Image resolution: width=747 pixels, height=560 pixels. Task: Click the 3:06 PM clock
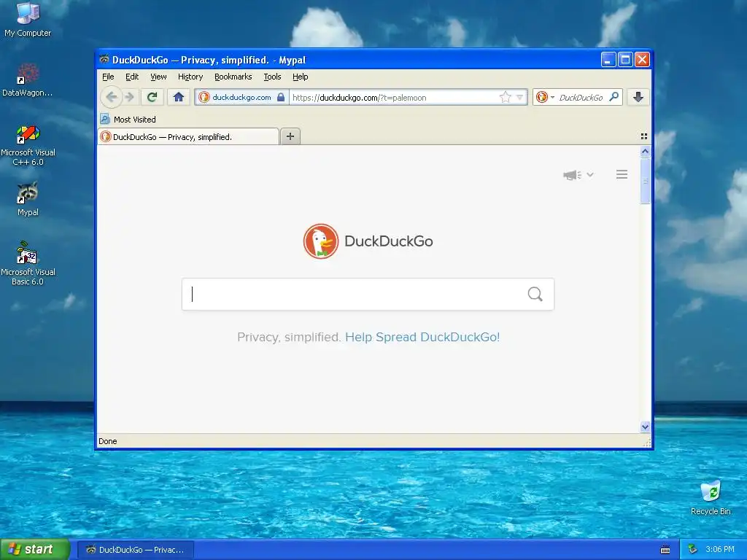pos(720,550)
